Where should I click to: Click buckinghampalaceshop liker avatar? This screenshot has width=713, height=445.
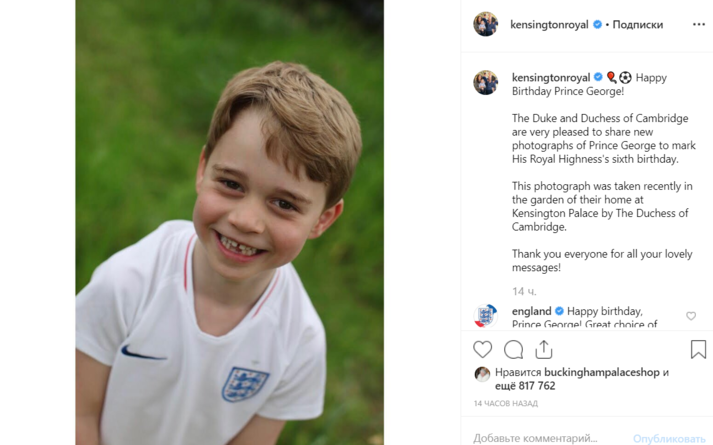[x=482, y=373]
